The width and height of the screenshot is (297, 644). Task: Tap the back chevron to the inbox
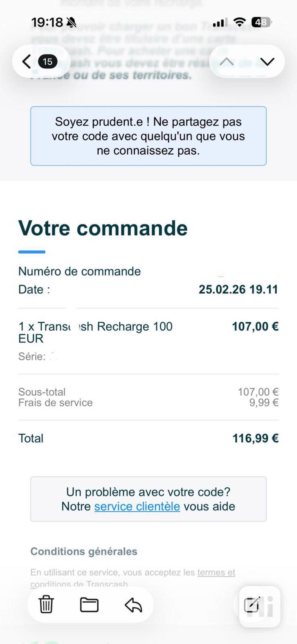pyautogui.click(x=27, y=61)
